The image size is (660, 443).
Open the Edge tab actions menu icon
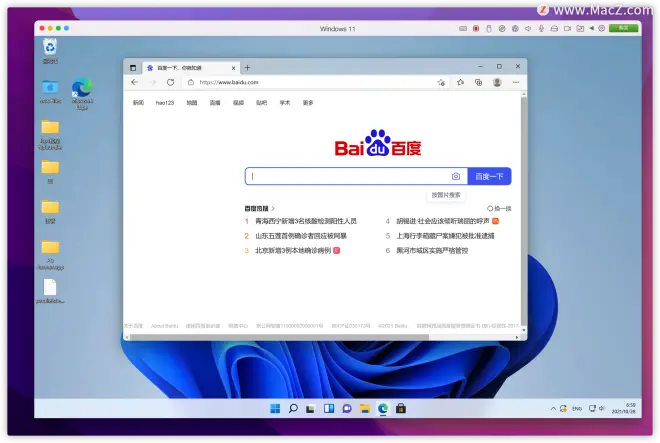(133, 68)
